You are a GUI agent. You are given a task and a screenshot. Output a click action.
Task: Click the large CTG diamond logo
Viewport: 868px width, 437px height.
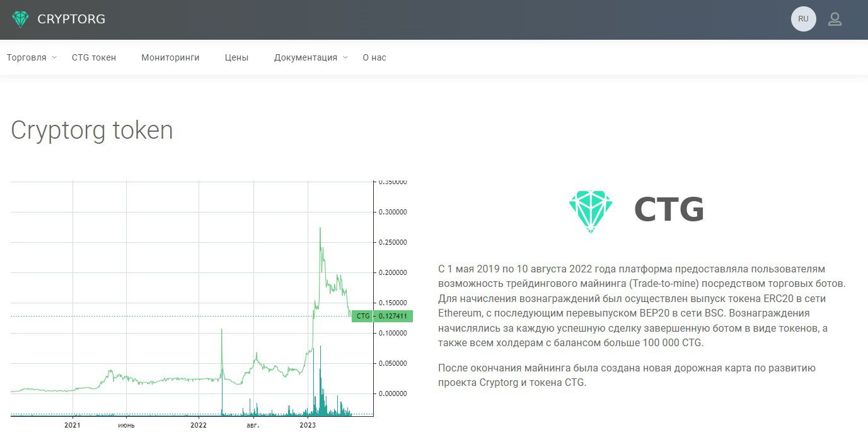[x=591, y=211]
